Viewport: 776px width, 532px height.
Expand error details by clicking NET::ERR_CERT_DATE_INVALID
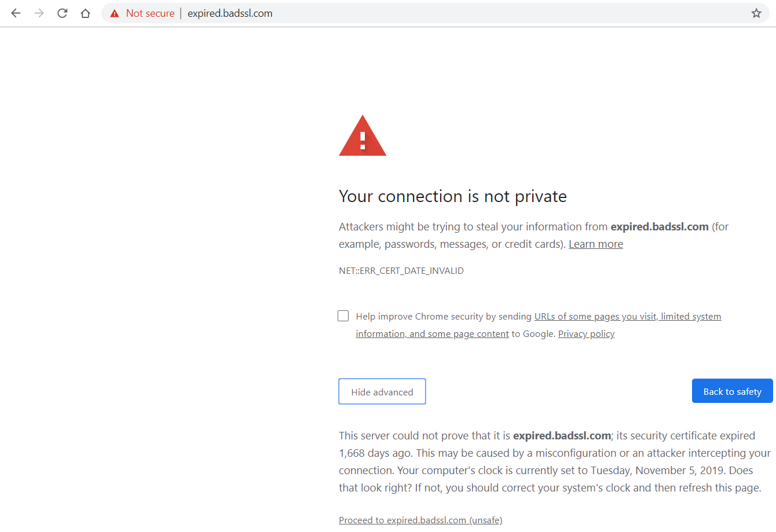coord(401,270)
